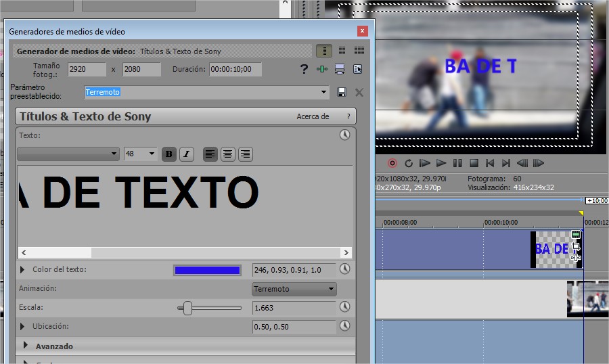Image resolution: width=609 pixels, height=364 pixels.
Task: Click the Play button in preview
Action: point(441,163)
